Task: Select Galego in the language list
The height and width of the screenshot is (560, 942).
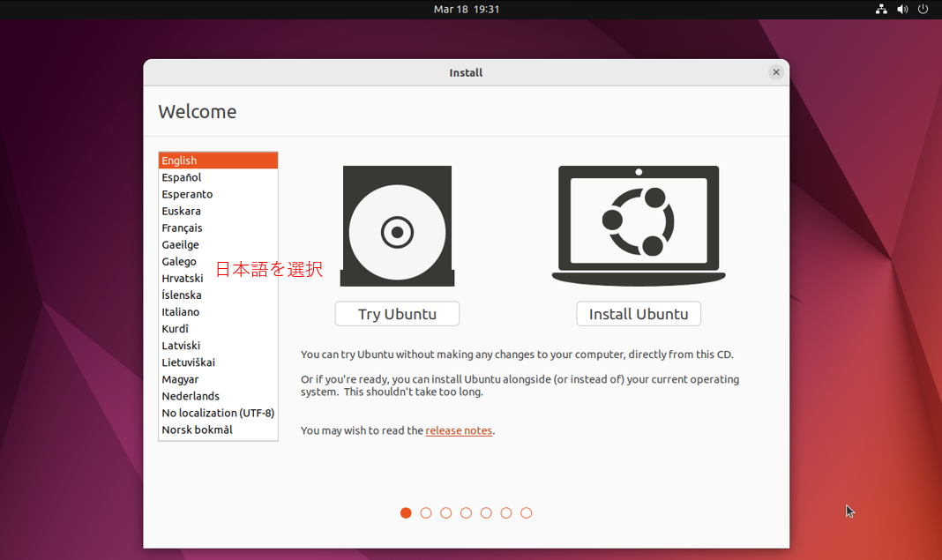Action: tap(218, 261)
